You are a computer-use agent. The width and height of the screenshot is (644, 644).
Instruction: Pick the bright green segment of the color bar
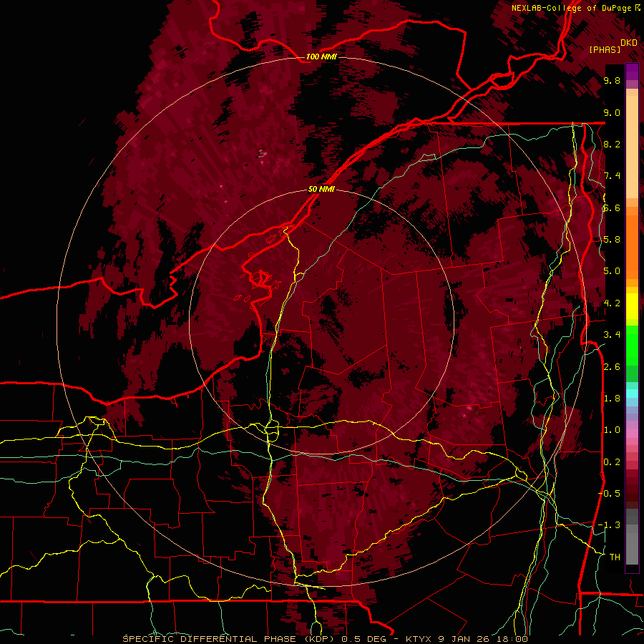632,346
